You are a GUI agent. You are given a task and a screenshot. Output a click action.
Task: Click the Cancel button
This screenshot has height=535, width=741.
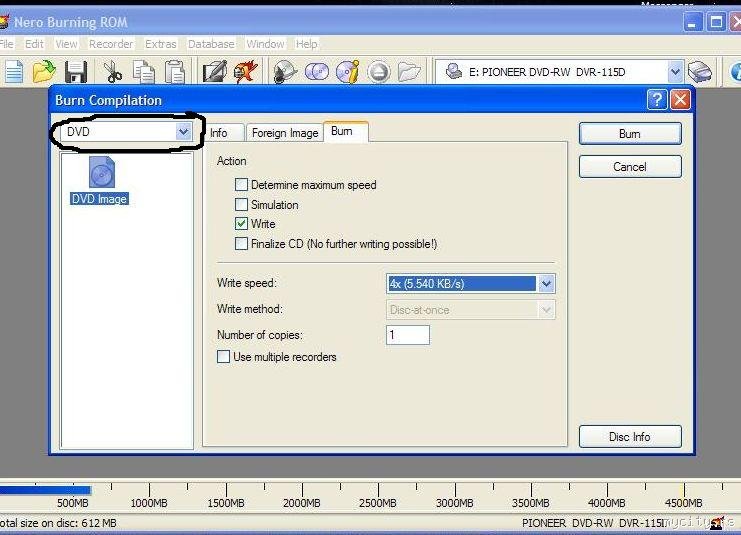coord(630,166)
